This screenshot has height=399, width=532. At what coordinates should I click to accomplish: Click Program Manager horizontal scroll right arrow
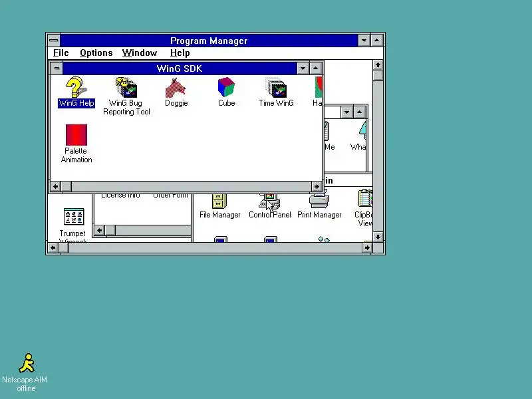tap(367, 247)
